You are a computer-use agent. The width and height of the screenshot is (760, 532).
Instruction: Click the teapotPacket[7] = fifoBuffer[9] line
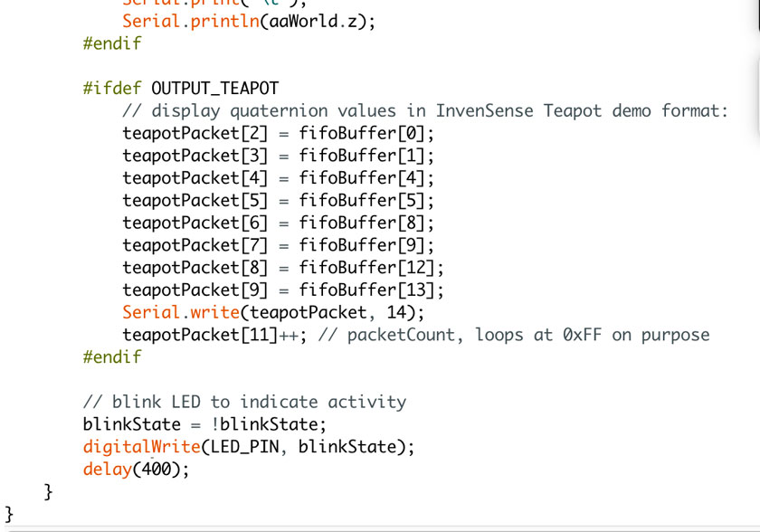point(279,245)
